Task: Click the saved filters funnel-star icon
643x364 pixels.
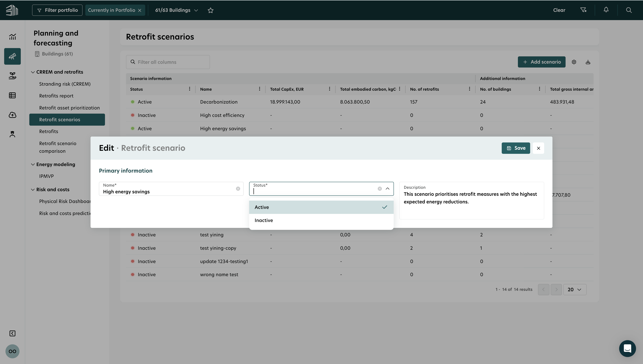Action: coord(583,10)
